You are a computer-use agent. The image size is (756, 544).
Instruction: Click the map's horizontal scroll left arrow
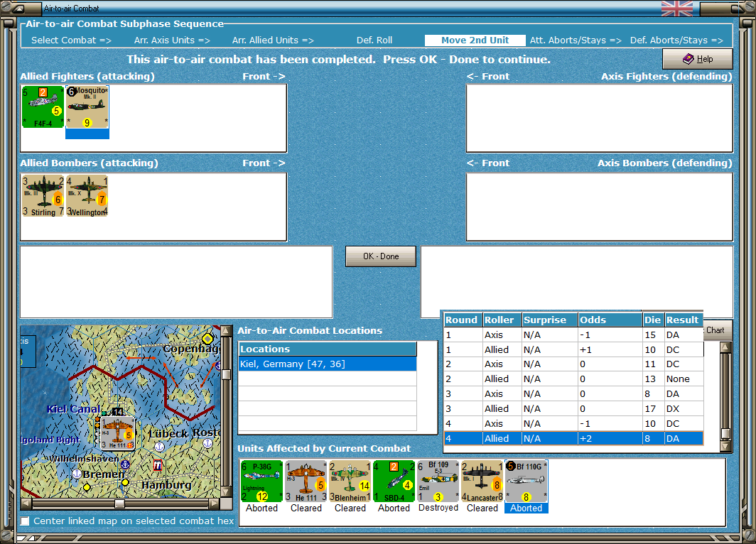[26, 504]
